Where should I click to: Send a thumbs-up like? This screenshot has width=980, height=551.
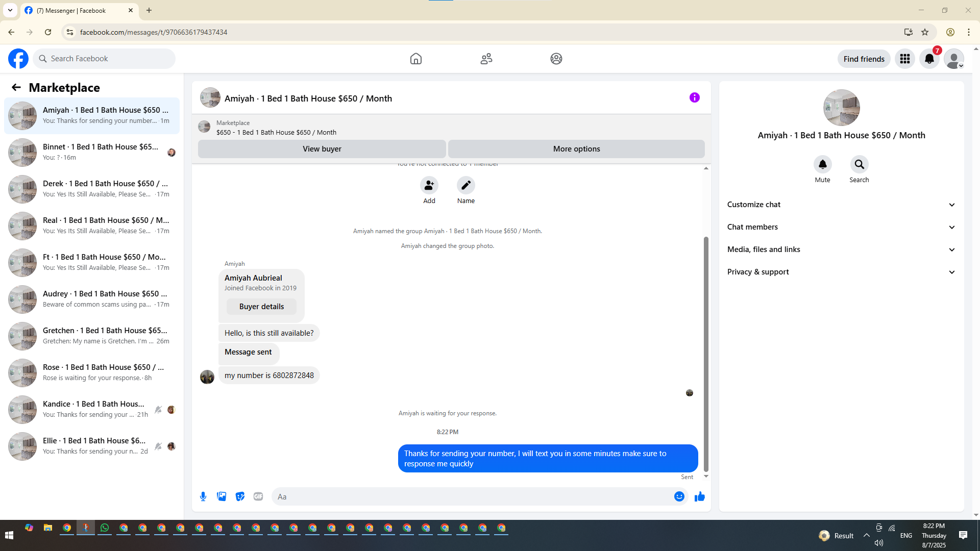[700, 496]
